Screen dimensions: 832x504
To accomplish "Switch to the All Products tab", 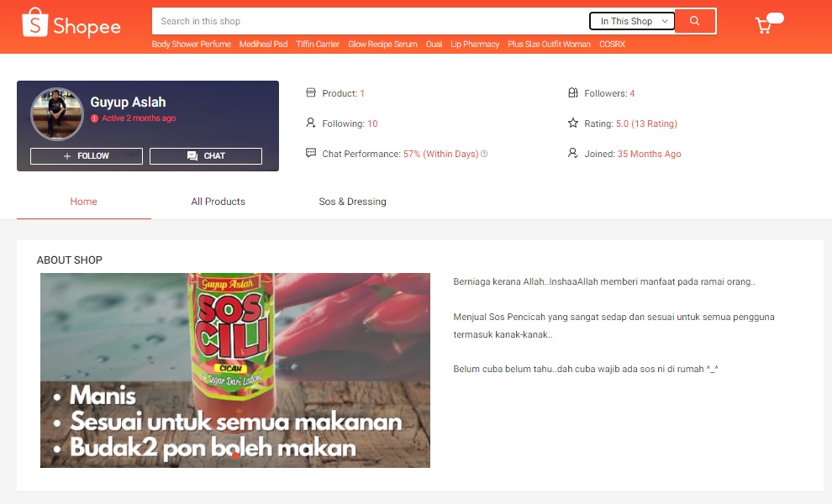I will tap(218, 202).
